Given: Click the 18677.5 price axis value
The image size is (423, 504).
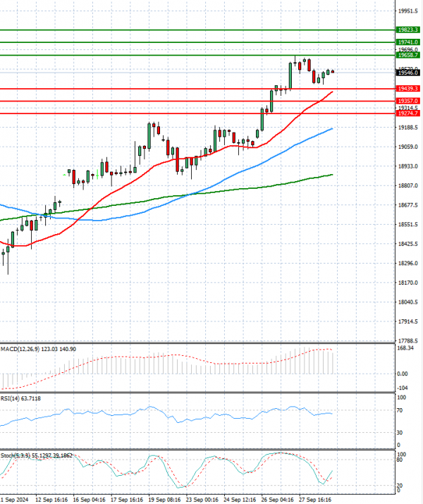Looking at the screenshot, I should pyautogui.click(x=408, y=205).
